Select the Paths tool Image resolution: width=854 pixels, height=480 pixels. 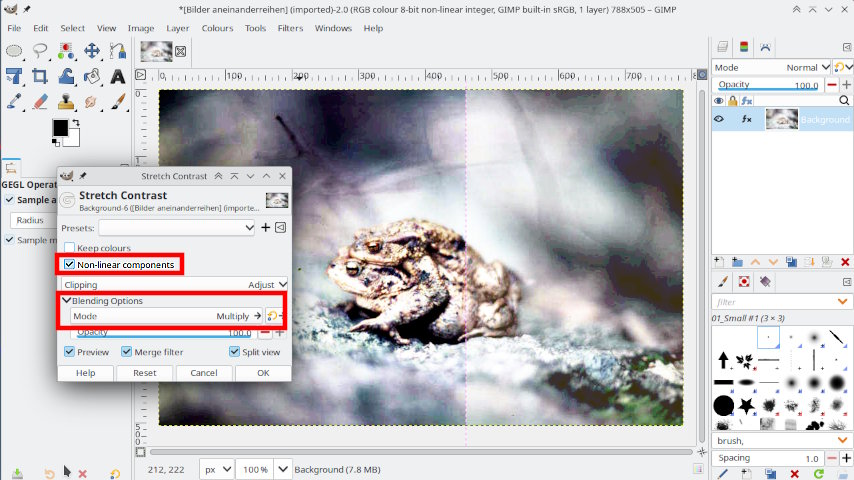(118, 51)
